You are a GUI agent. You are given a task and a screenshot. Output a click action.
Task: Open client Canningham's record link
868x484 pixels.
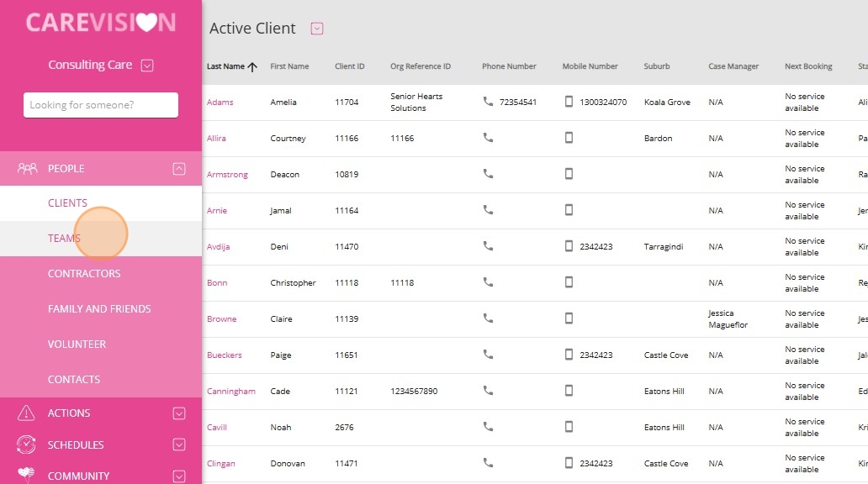(x=230, y=391)
